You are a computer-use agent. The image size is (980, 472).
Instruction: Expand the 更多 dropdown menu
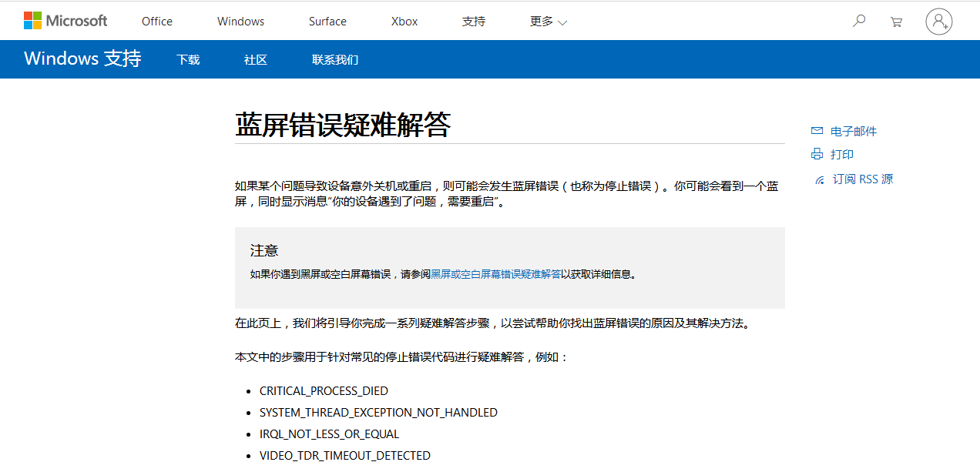coord(541,21)
